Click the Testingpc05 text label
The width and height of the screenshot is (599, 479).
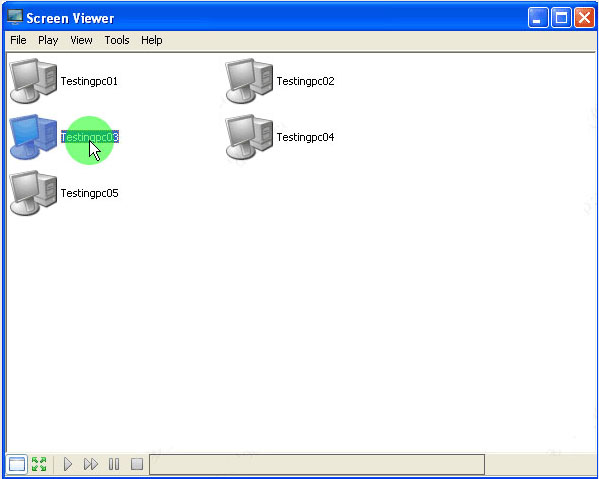[x=89, y=193]
